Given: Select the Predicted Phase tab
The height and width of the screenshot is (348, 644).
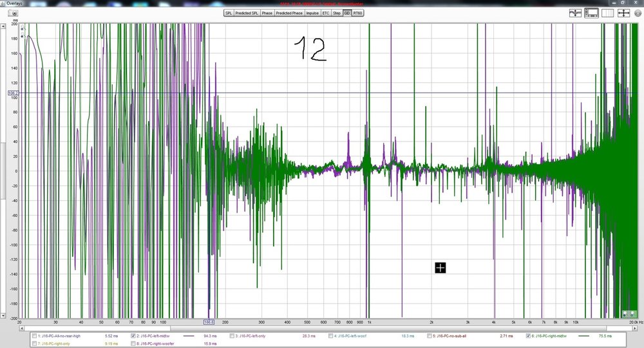Looking at the screenshot, I should [x=289, y=13].
